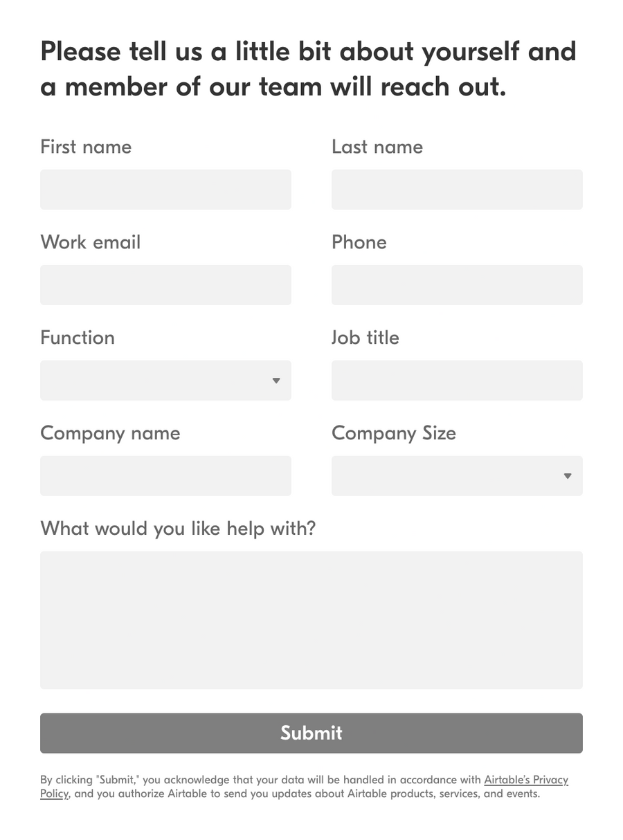Select the Work email input field
Viewport: 623px width, 840px height.
[165, 285]
